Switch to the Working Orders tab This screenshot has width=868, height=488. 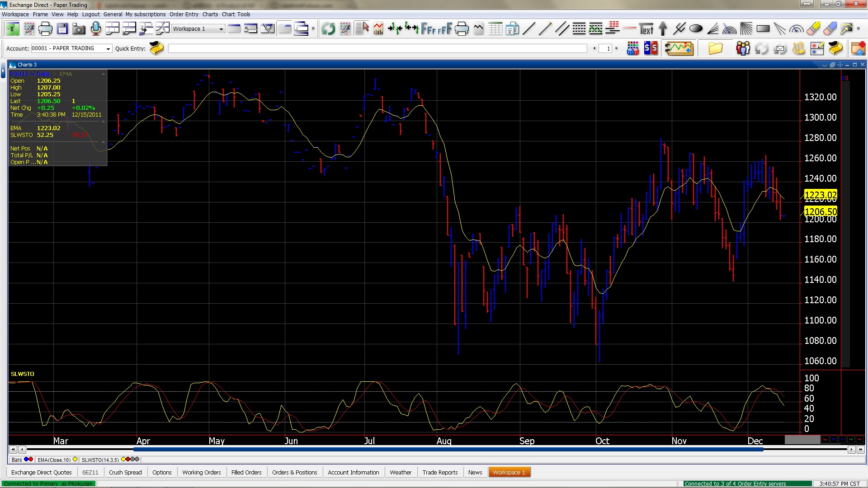point(202,472)
